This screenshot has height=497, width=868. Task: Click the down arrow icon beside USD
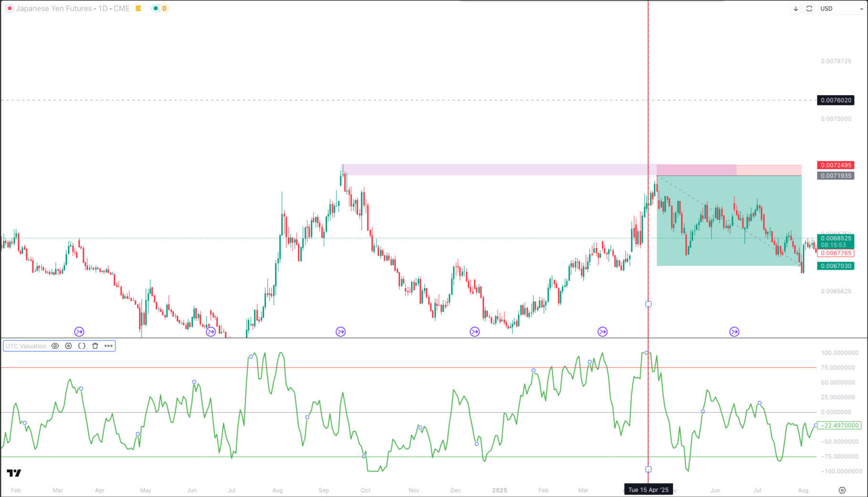click(x=795, y=9)
